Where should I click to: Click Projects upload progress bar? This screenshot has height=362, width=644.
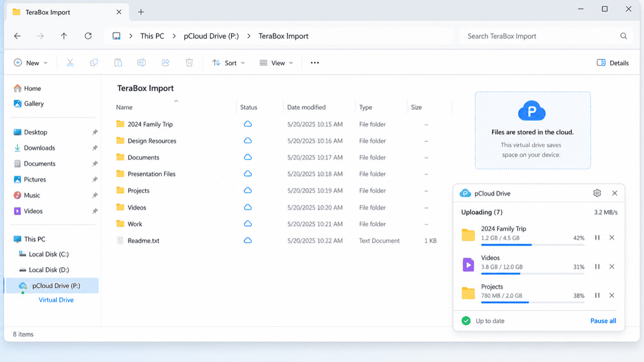(533, 303)
